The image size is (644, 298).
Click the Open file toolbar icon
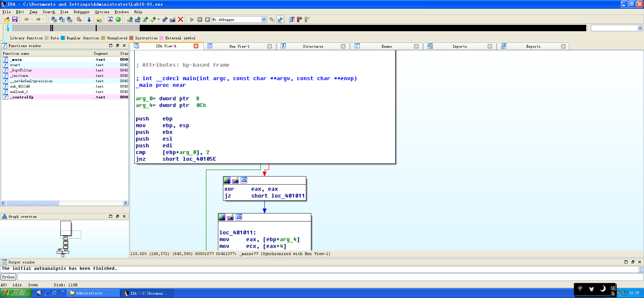click(x=7, y=19)
